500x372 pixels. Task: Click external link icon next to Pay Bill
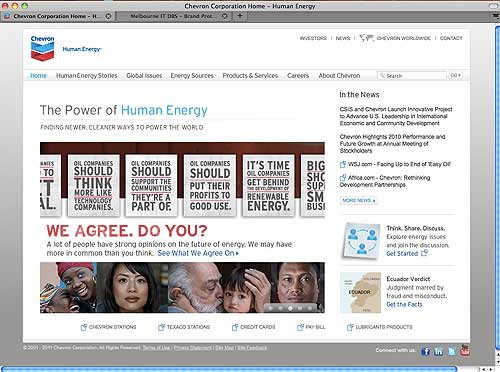pyautogui.click(x=300, y=327)
